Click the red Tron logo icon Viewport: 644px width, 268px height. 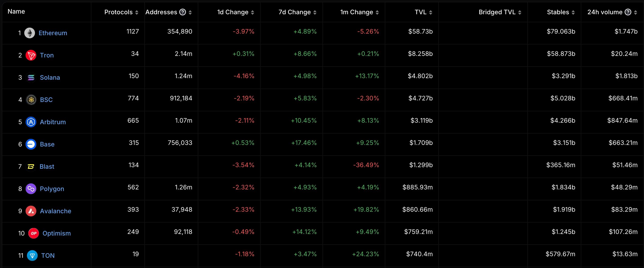point(31,55)
